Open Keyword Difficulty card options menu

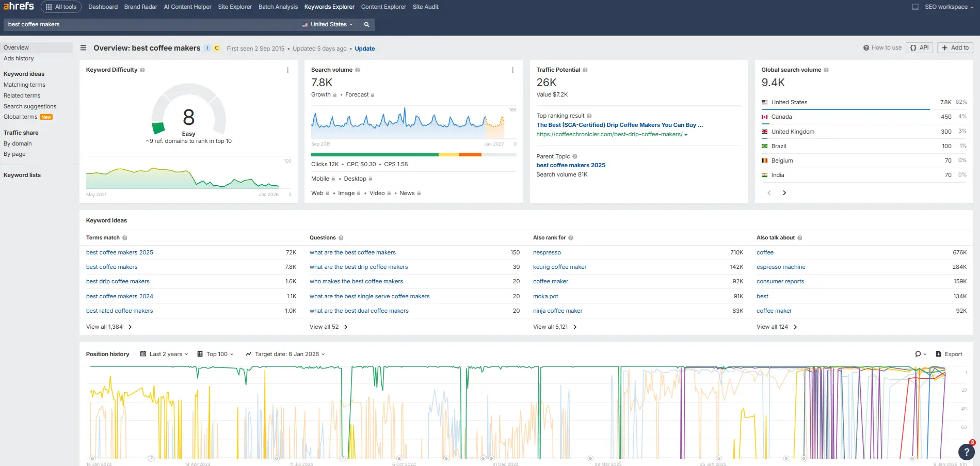pyautogui.click(x=287, y=70)
